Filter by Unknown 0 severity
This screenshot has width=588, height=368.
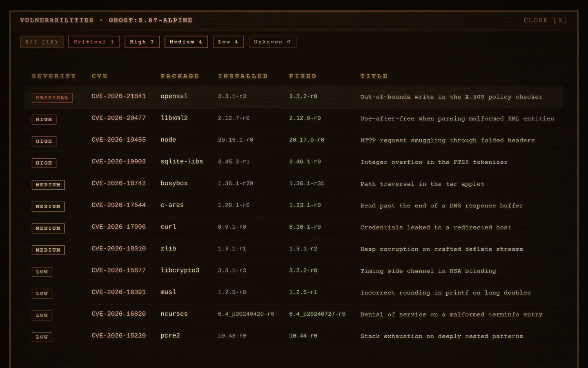(x=272, y=42)
